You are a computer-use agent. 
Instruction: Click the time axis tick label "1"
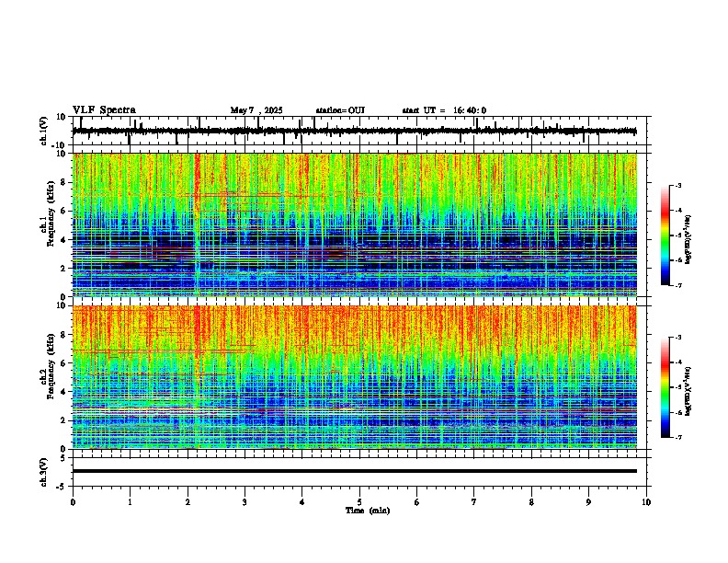tap(130, 502)
